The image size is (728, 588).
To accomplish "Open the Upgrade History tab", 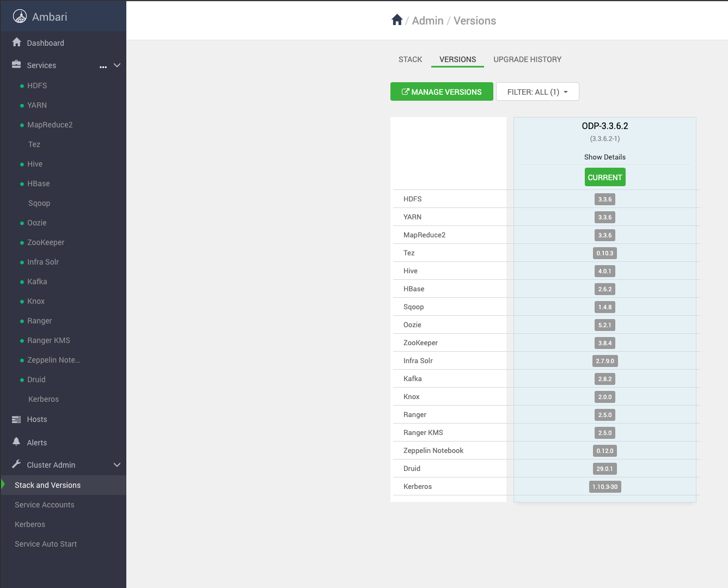I will [x=527, y=59].
